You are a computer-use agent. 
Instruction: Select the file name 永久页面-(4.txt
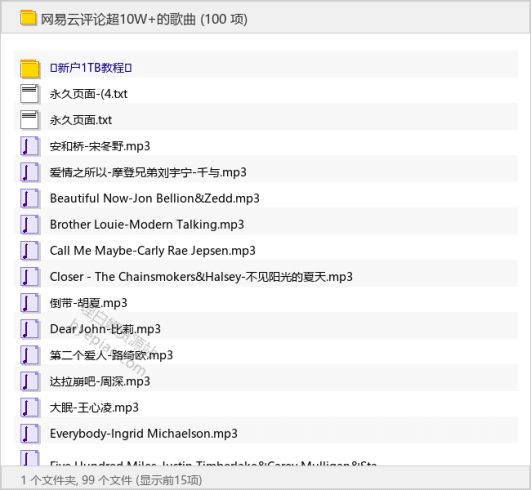(89, 94)
